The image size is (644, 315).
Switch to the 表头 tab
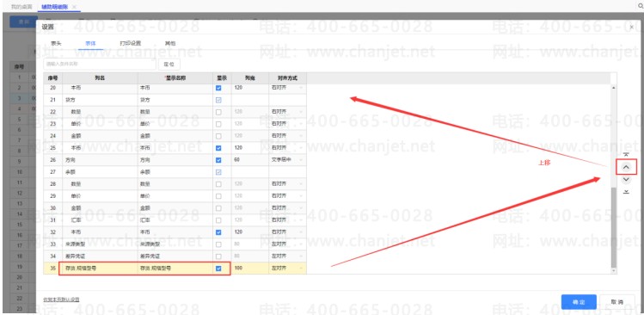coord(56,43)
